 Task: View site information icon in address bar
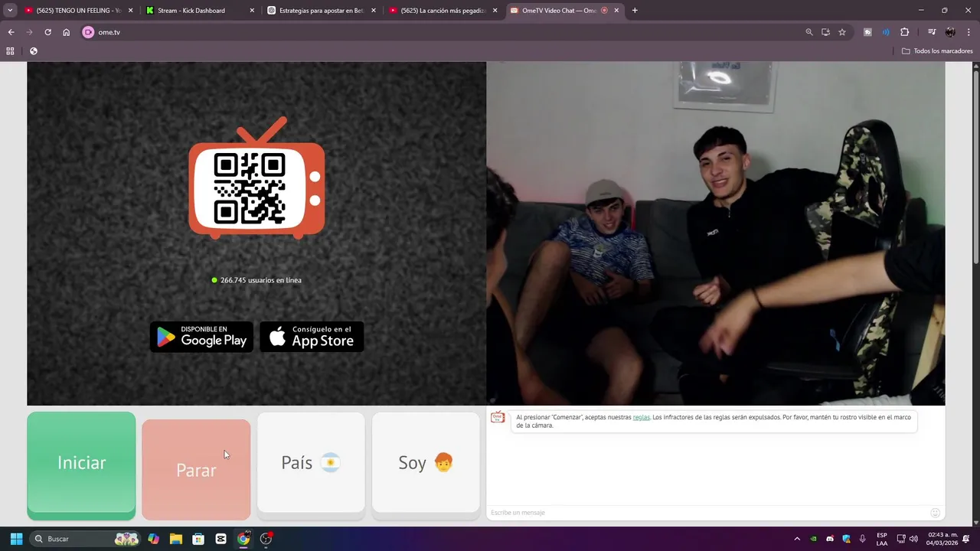88,32
